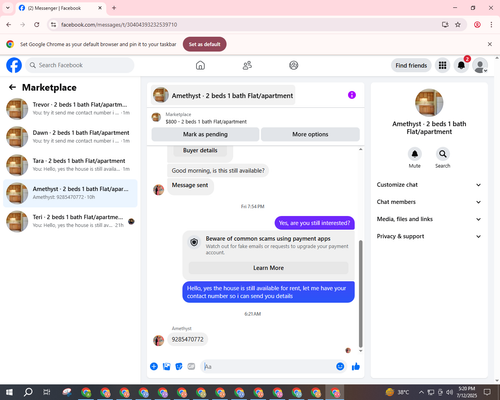This screenshot has width=500, height=400.
Task: Set Chrome as default browser
Action: 205,44
